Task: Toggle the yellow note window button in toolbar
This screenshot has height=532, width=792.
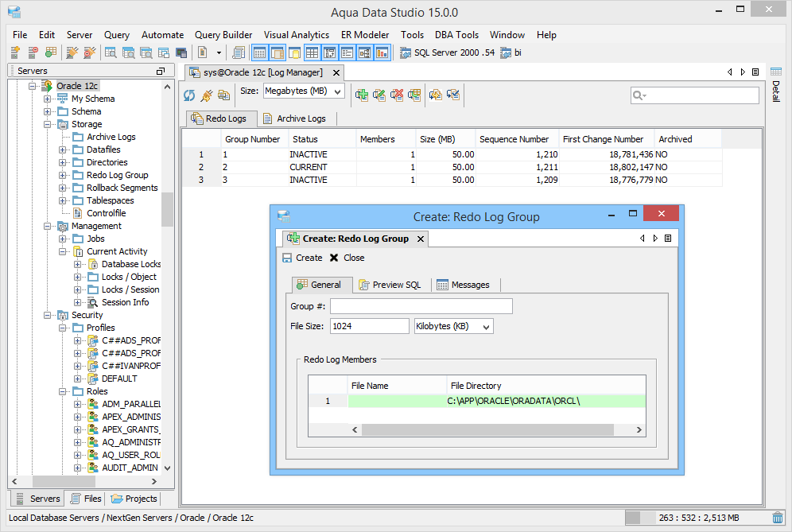Action: click(294, 52)
